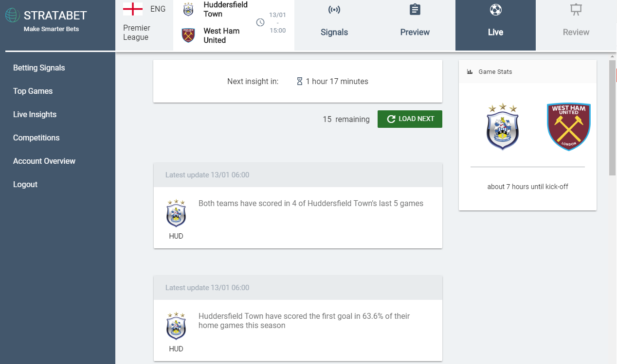Click the Preview clipboard icon
This screenshot has width=617, height=364.
pos(415,9)
